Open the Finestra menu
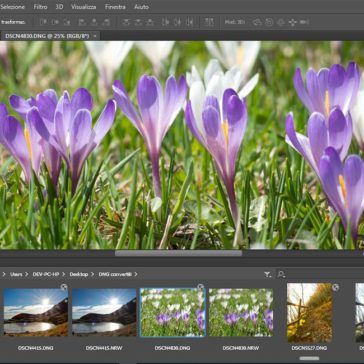 point(115,7)
